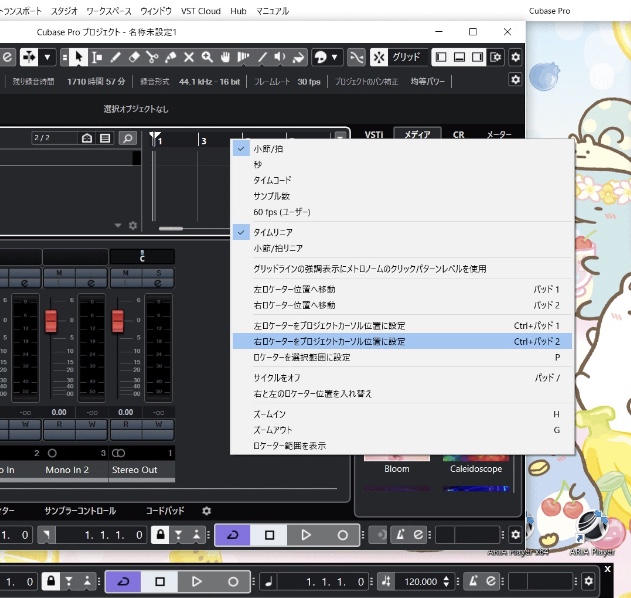Enable 小節/拍リニア ruler mode

click(278, 248)
